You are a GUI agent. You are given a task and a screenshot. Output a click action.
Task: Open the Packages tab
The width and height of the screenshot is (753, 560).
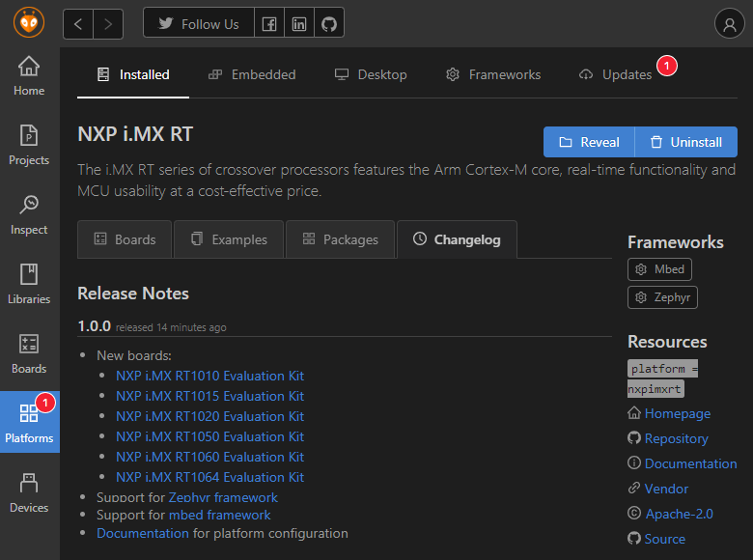tap(340, 239)
